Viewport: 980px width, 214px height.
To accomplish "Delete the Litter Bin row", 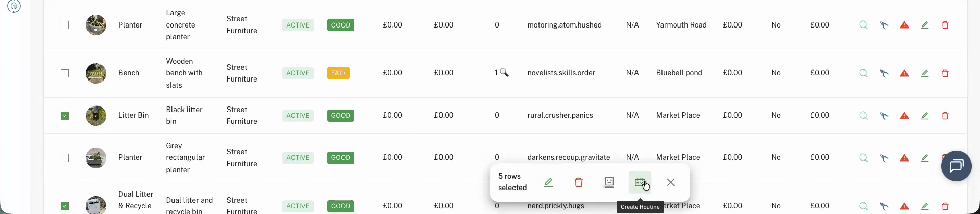I will click(945, 116).
